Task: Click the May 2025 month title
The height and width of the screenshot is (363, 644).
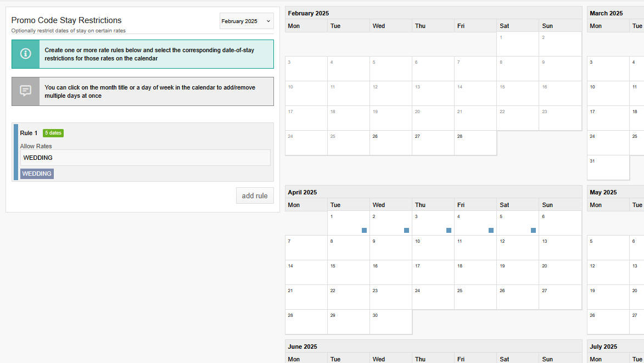Action: tap(603, 192)
